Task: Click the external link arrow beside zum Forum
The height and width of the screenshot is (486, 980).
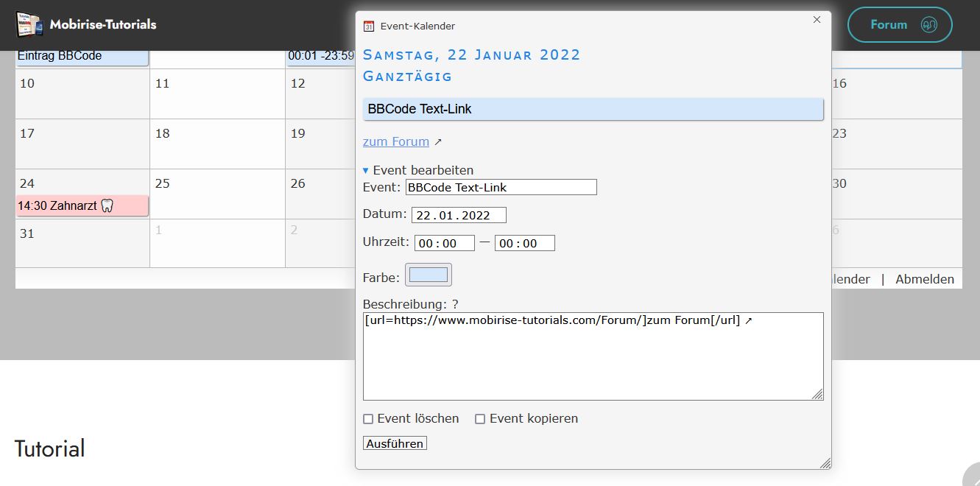Action: click(438, 142)
